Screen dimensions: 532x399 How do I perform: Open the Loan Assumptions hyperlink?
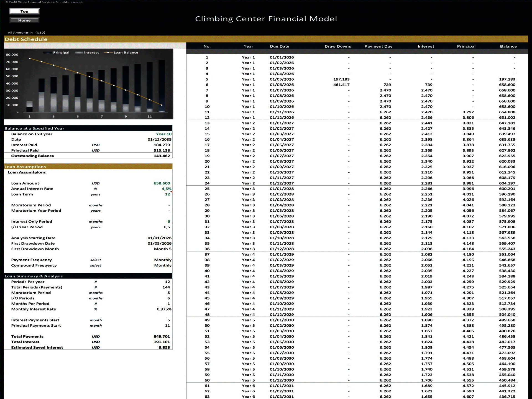point(27,172)
